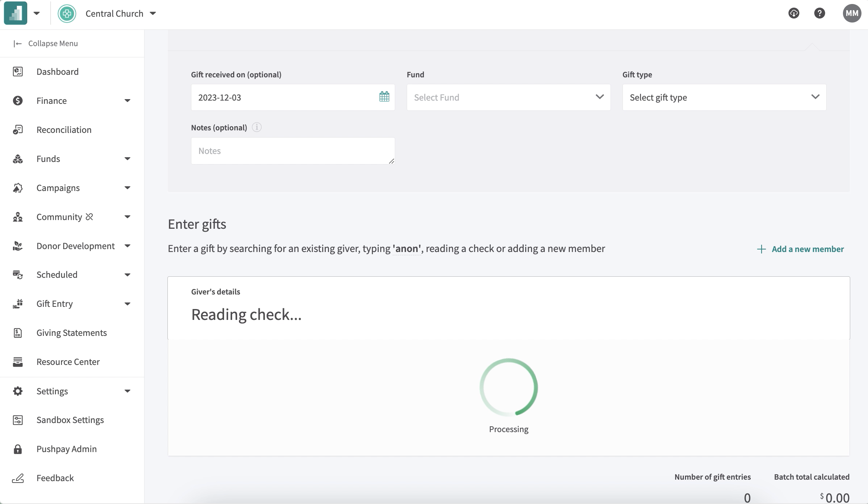Open the calendar icon on the date field
868x504 pixels.
[384, 97]
